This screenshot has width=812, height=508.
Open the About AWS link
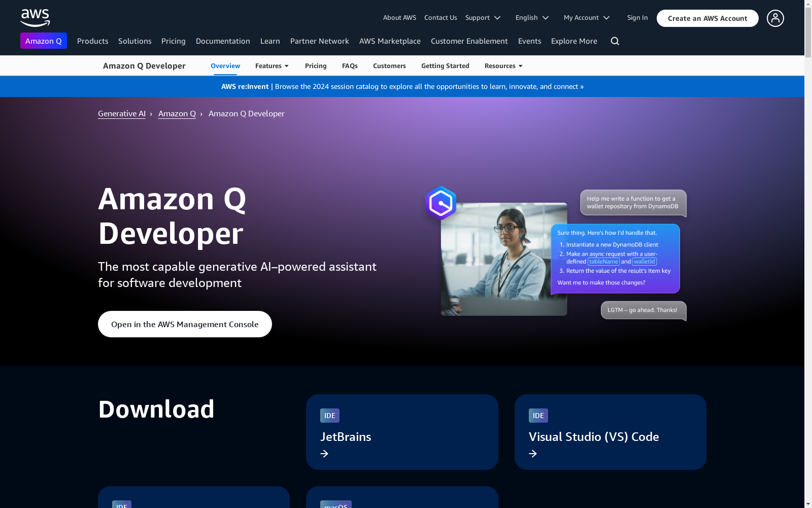399,18
